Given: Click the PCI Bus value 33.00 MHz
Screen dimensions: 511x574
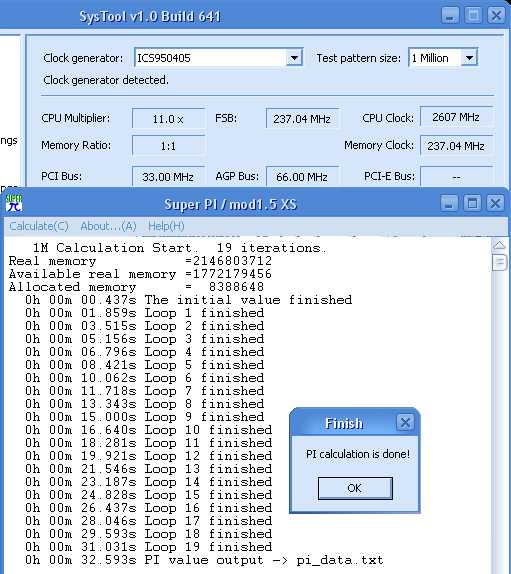Looking at the screenshot, I should coord(168,176).
